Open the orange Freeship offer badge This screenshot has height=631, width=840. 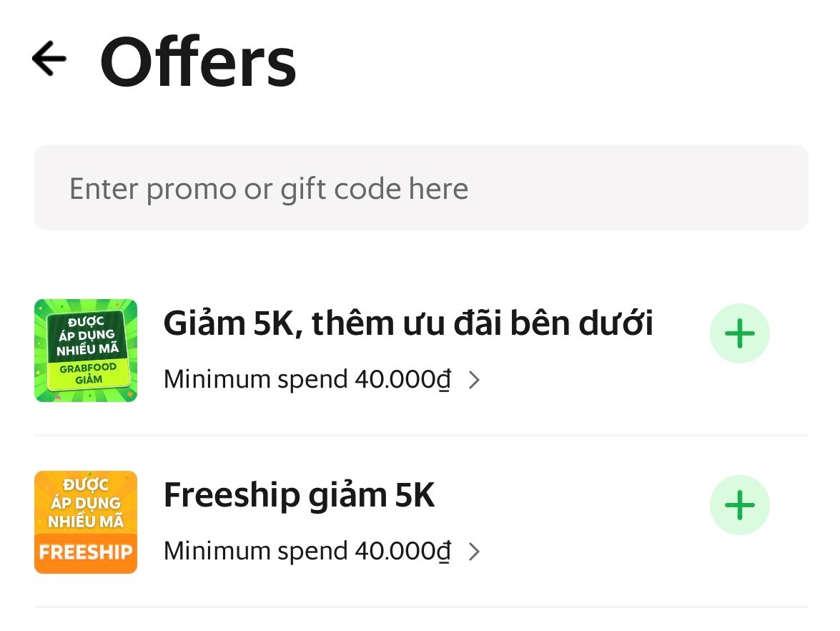point(86,522)
